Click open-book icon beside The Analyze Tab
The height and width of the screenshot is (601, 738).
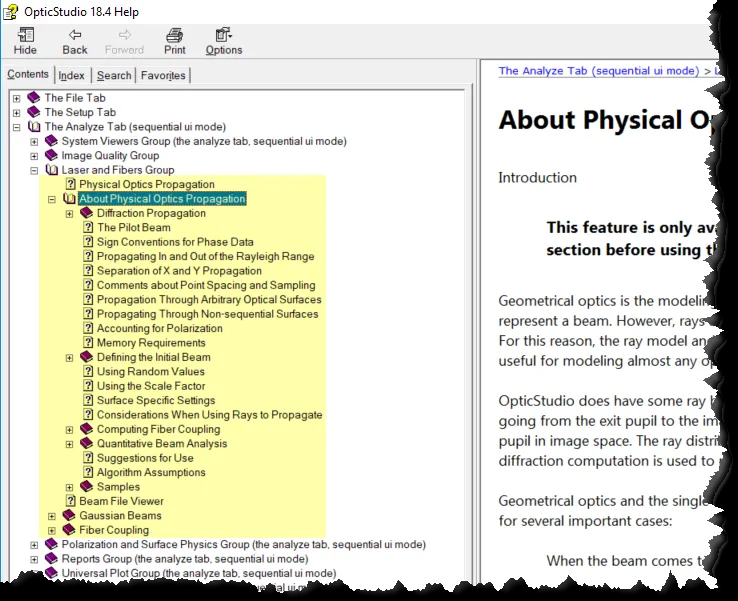(34, 127)
